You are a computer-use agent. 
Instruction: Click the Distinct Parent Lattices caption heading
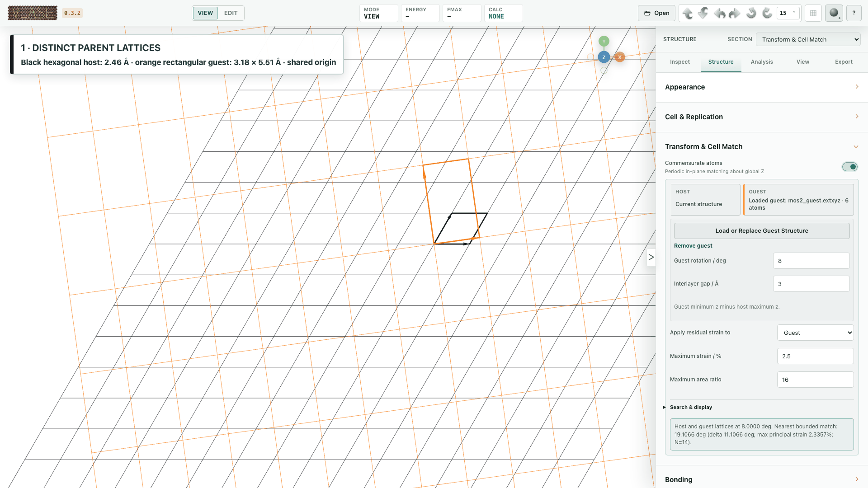pos(90,48)
